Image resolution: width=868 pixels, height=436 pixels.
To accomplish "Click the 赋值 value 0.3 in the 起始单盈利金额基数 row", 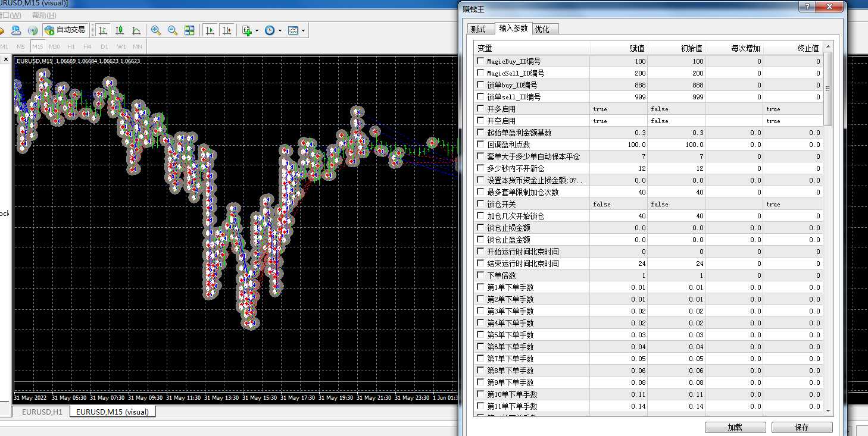I will click(640, 133).
